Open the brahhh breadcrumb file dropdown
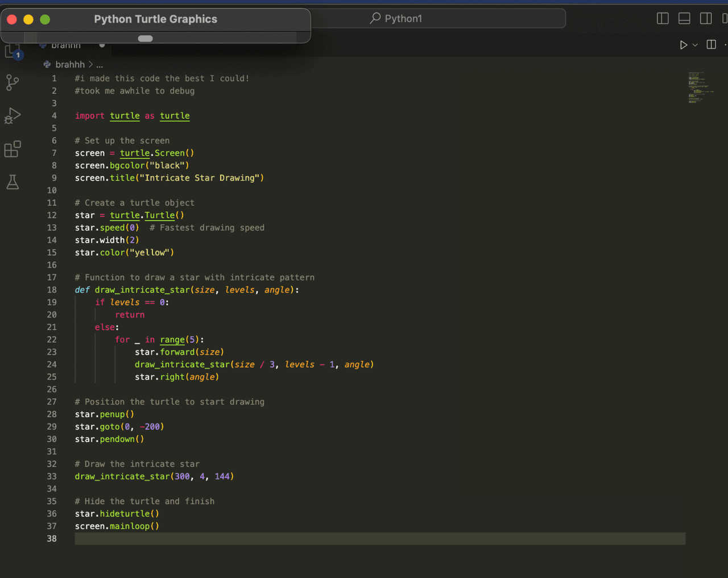Viewport: 728px width, 578px height. coord(69,65)
